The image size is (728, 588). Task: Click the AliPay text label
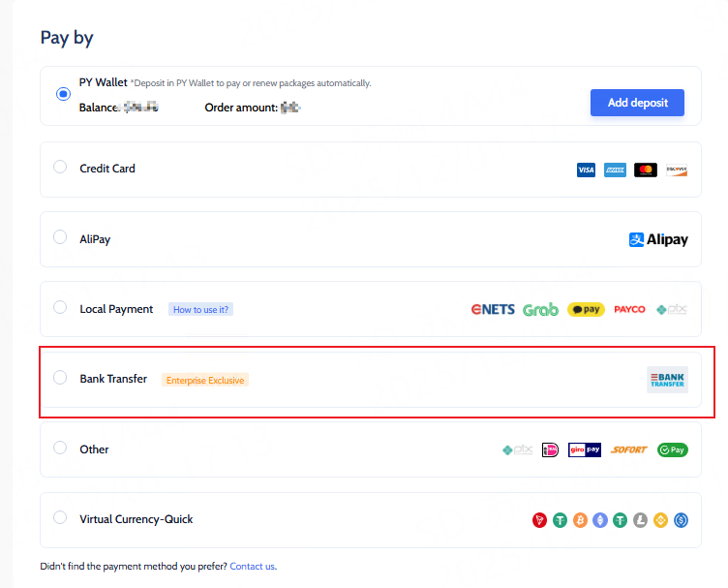[95, 239]
